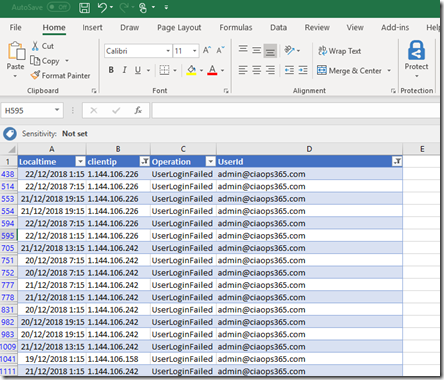
Task: Expand the Font Color dropdown arrow
Action: 223,70
